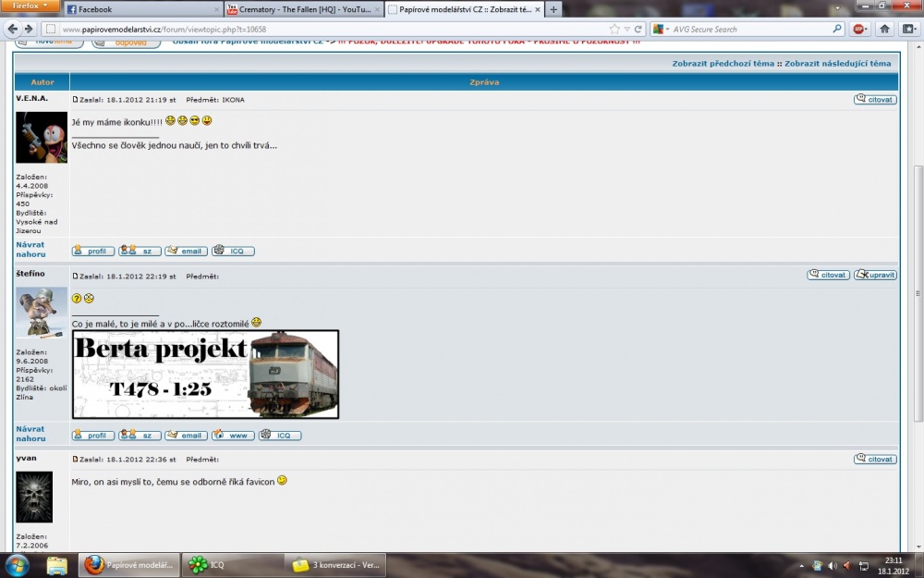924x578 pixels.
Task: Quote Štefíno's post with citovat
Action: [829, 275]
